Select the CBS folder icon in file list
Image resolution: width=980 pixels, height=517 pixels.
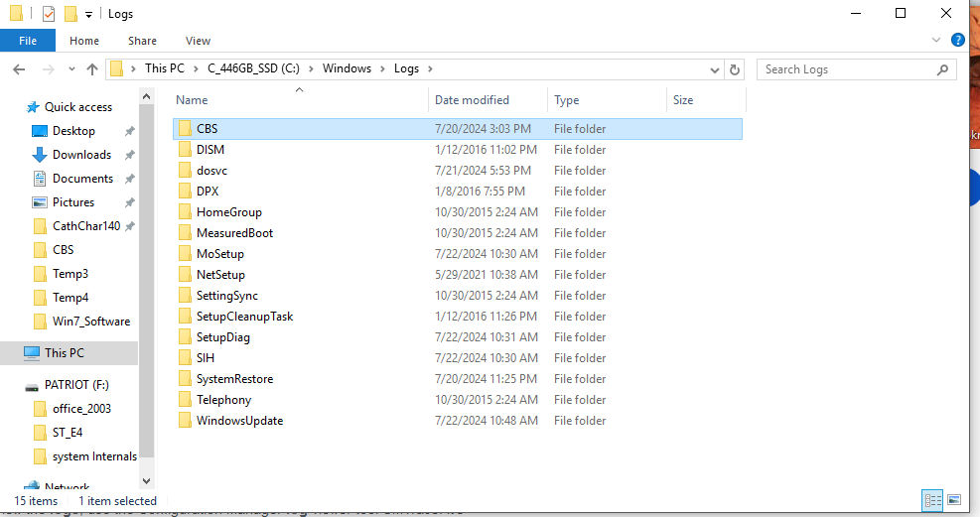tap(185, 129)
